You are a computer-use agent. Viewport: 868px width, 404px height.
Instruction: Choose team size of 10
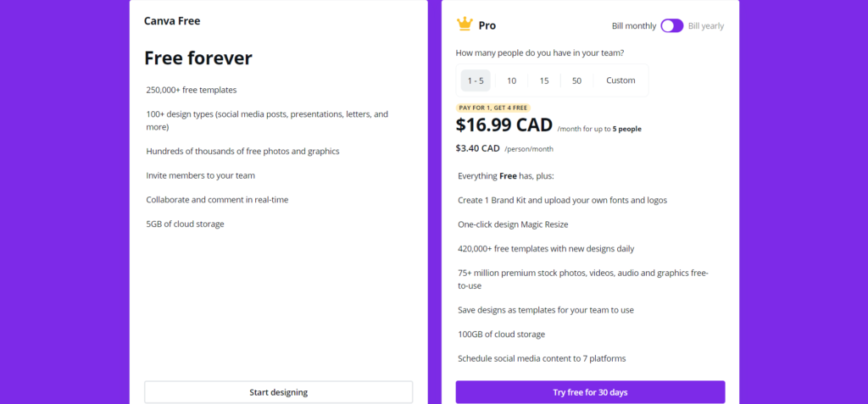(511, 80)
